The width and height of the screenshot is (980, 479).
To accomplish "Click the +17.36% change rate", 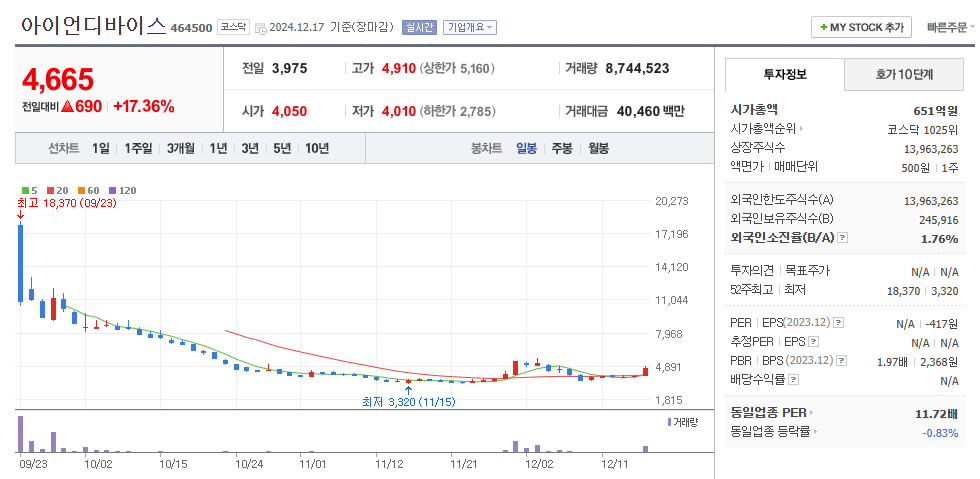I will [144, 107].
